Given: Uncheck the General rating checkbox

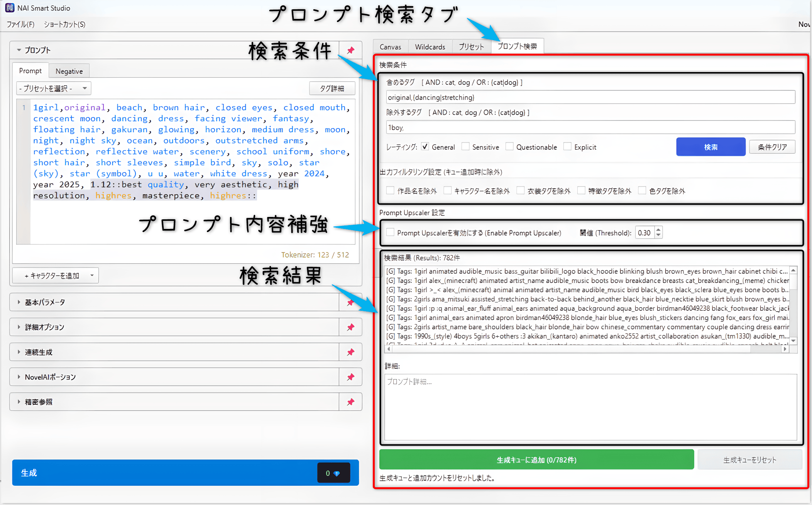Looking at the screenshot, I should pos(425,147).
